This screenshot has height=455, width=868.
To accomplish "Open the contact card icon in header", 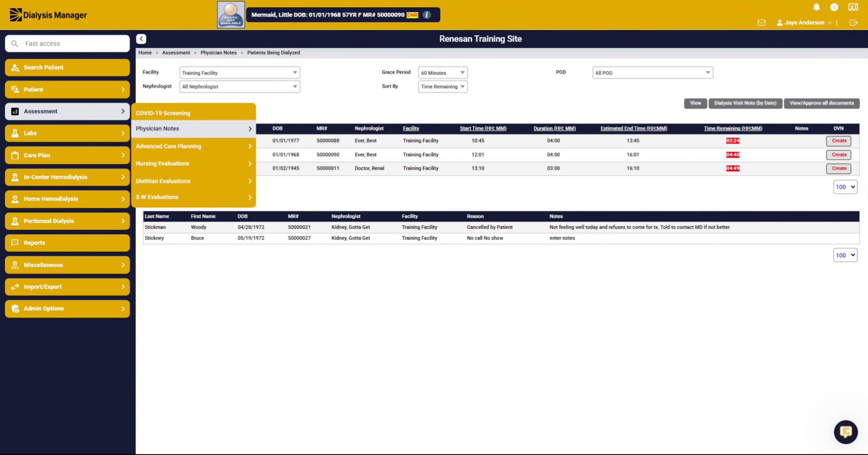I will [x=853, y=7].
